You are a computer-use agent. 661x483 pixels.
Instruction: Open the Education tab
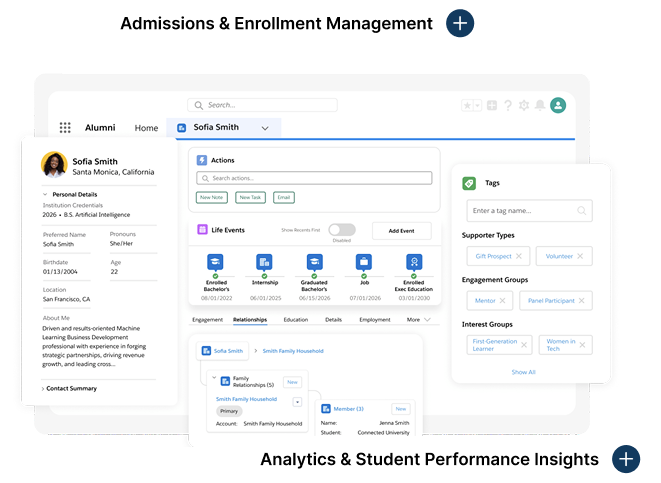tap(296, 319)
